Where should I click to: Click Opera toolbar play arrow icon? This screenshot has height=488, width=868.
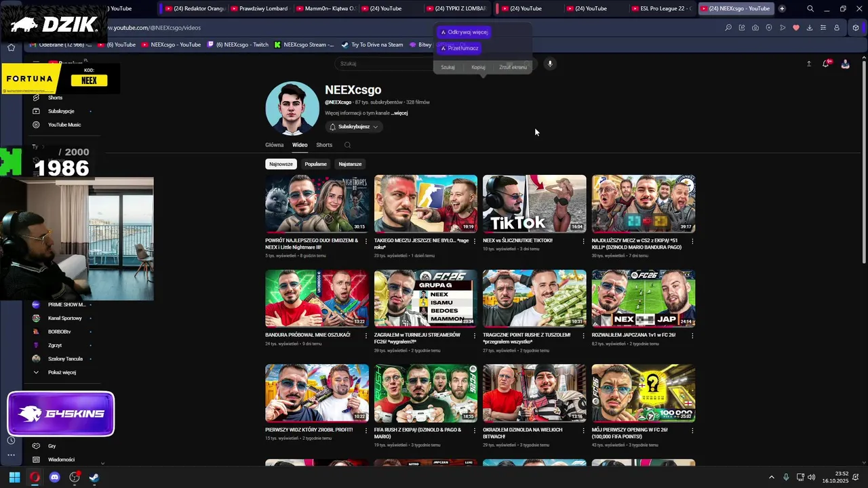coord(783,28)
